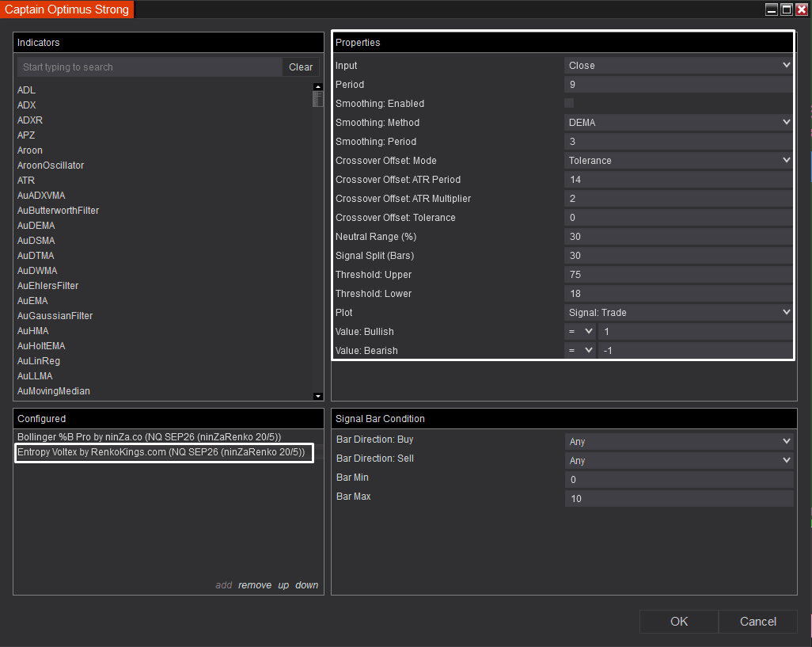The height and width of the screenshot is (647, 812).
Task: Click the Bar Min value field
Action: coord(679,480)
